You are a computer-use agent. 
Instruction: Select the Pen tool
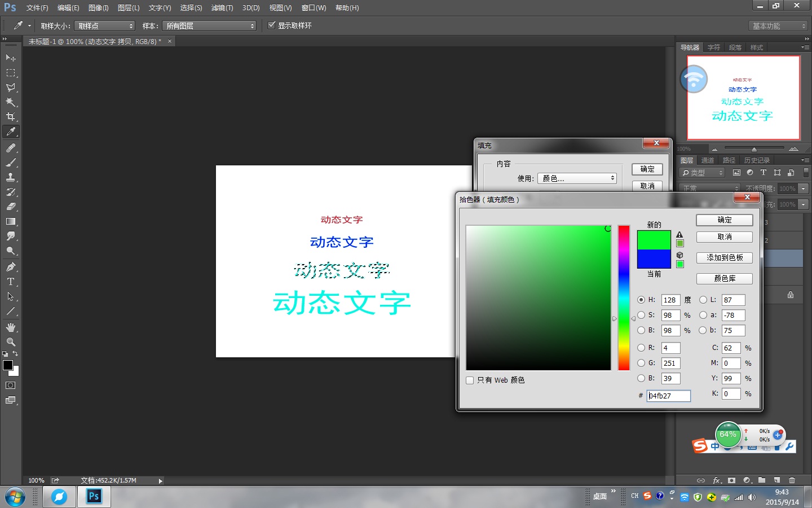[x=11, y=267]
